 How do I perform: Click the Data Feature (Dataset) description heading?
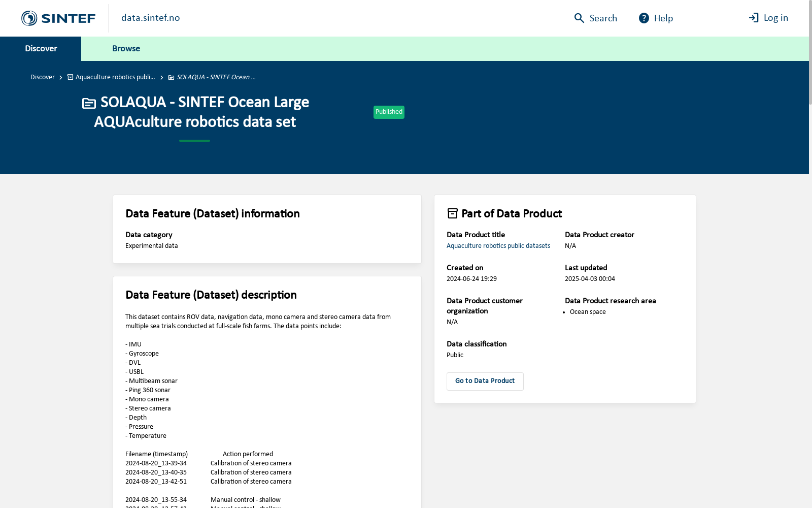pyautogui.click(x=211, y=295)
